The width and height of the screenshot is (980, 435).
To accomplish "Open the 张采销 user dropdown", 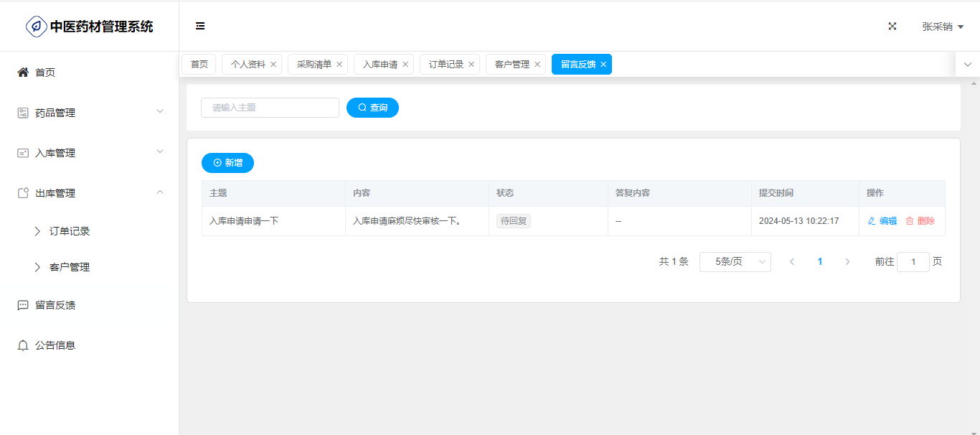I will point(942,27).
